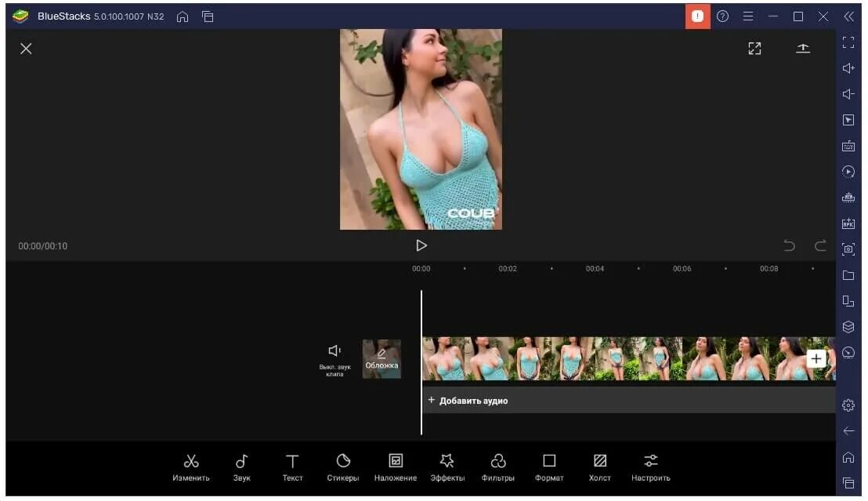Take a screenshot via sidebar camera icon

(848, 249)
